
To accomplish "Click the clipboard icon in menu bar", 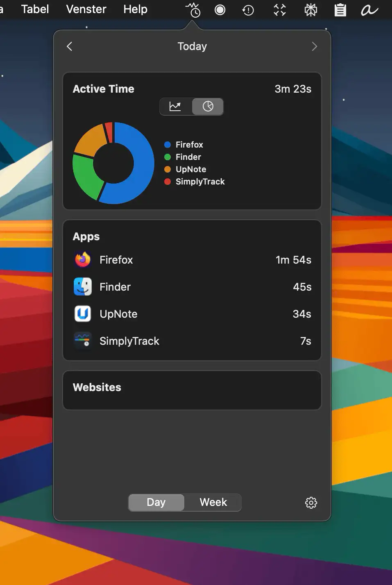I will (340, 10).
